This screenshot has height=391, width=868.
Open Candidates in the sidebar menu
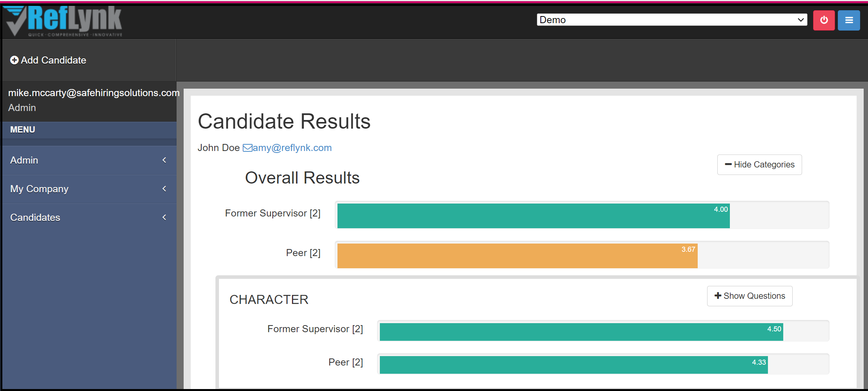tap(89, 217)
